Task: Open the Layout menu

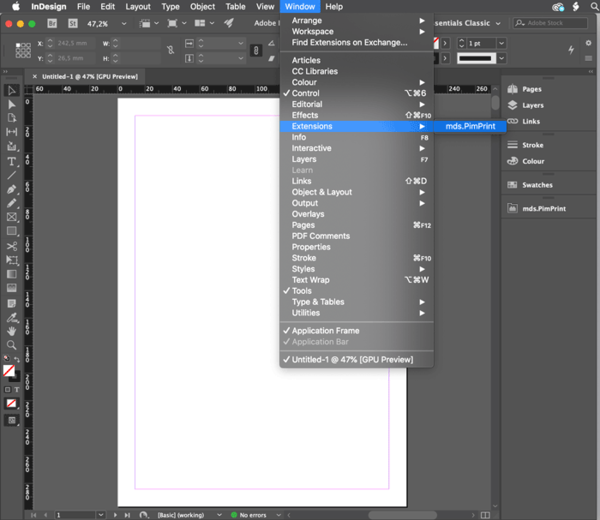Action: click(138, 7)
